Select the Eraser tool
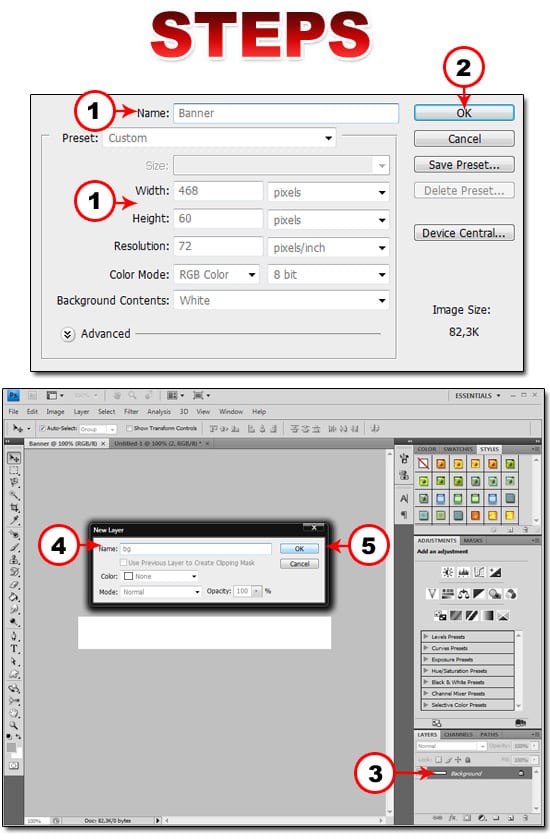Screen dimensions: 550x840 pos(14,584)
